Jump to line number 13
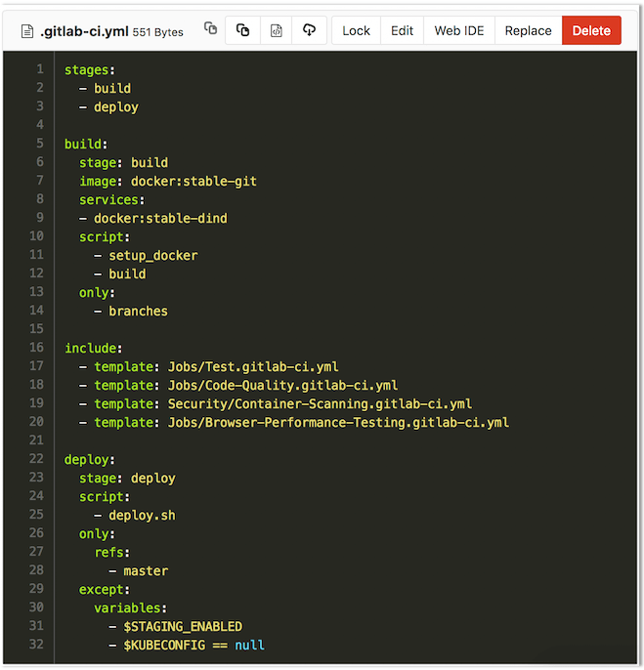Screen dimensions: 644x670 coord(36,291)
